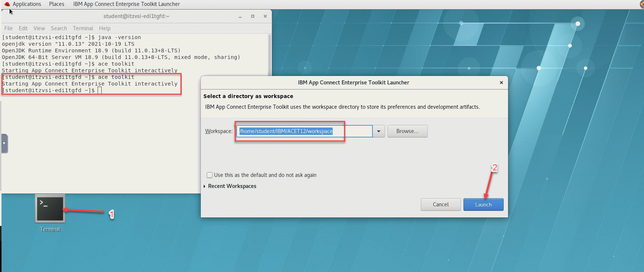Click the Cancel button
Viewport: 644px width, 272px height.
pos(441,205)
